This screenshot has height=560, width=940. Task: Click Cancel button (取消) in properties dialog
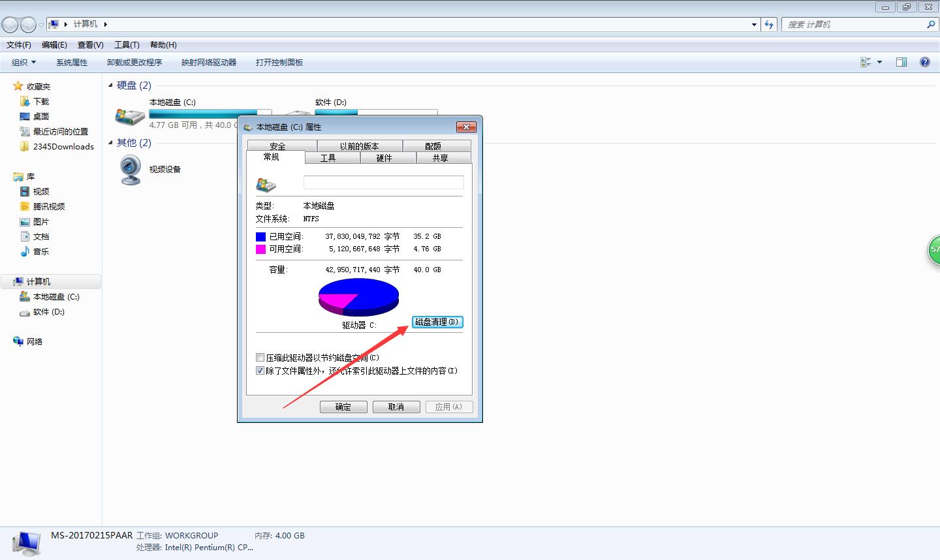[x=396, y=407]
